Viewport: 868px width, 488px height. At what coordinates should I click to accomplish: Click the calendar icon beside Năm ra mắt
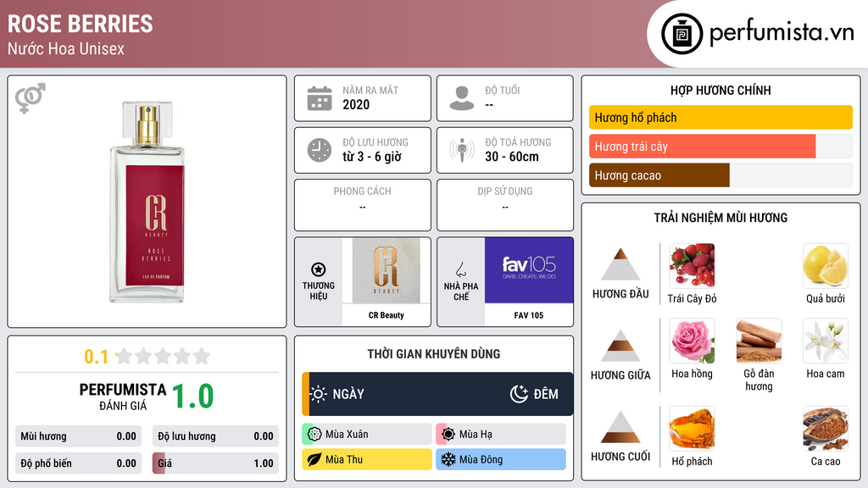(320, 98)
